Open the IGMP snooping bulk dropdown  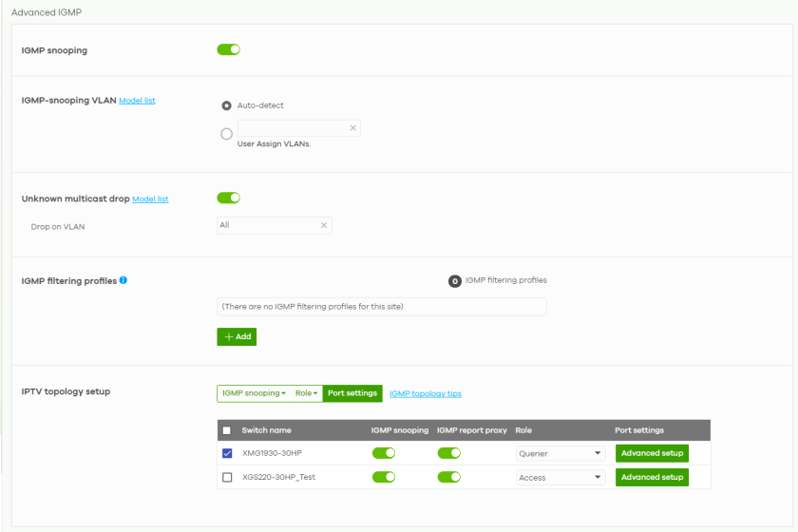tap(253, 393)
